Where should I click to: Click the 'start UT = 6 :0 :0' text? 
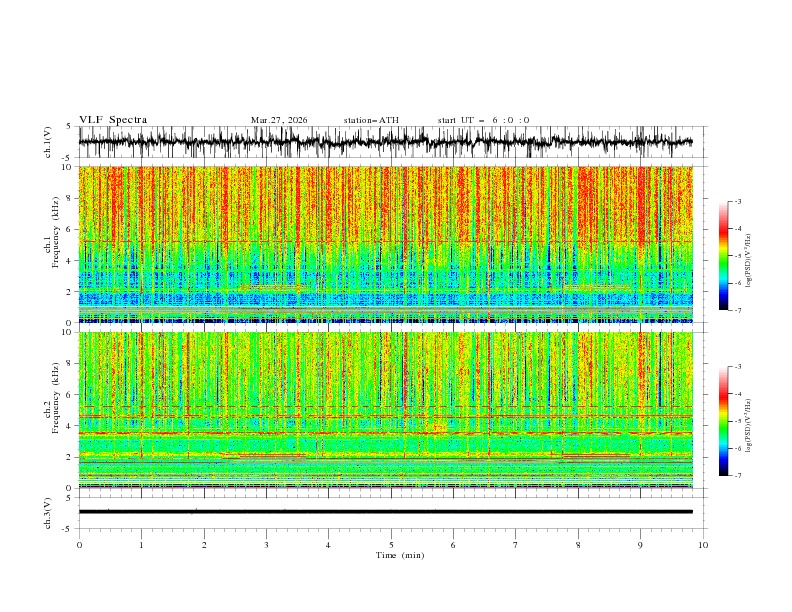(x=483, y=120)
